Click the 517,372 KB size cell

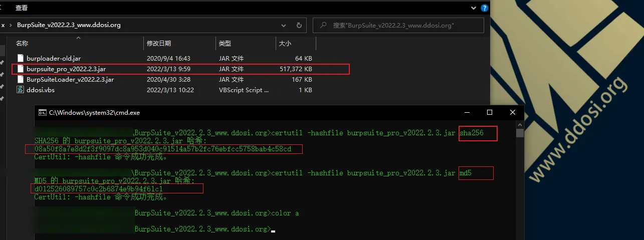296,69
